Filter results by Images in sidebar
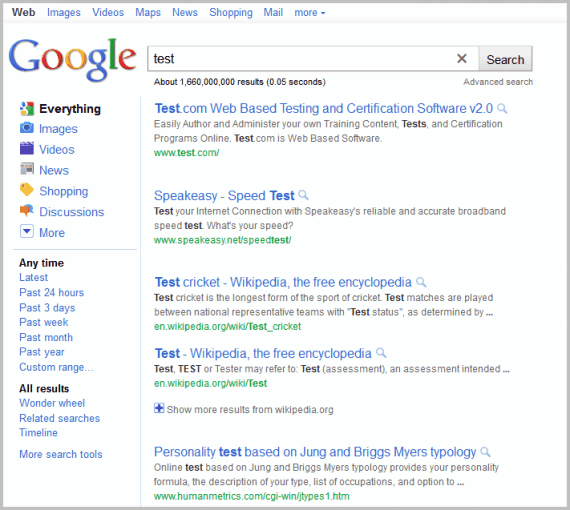 [58, 129]
